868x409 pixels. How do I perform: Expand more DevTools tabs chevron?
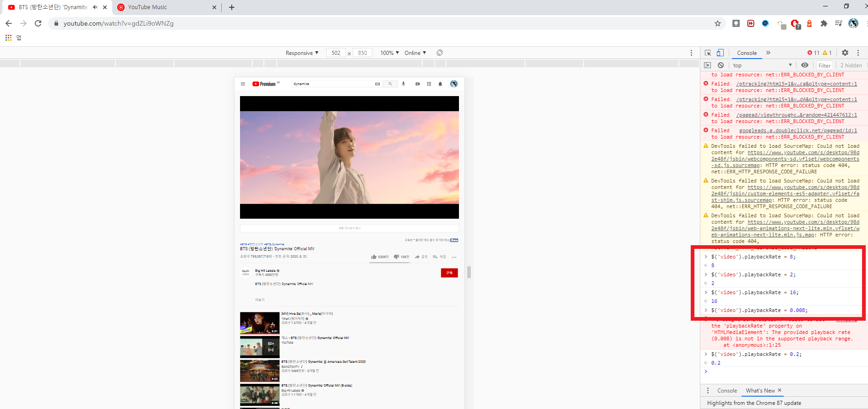(x=768, y=53)
